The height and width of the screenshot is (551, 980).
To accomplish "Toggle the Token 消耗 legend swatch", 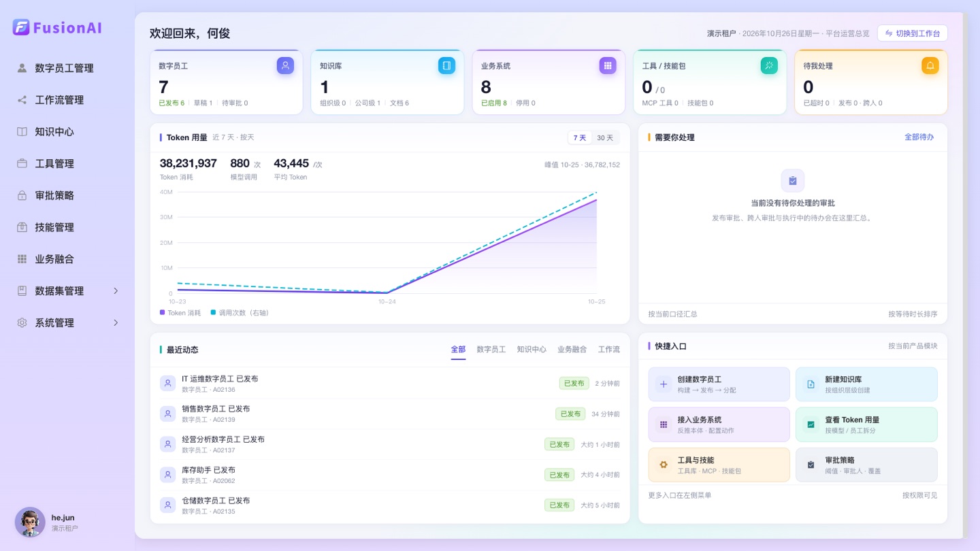I will (162, 313).
